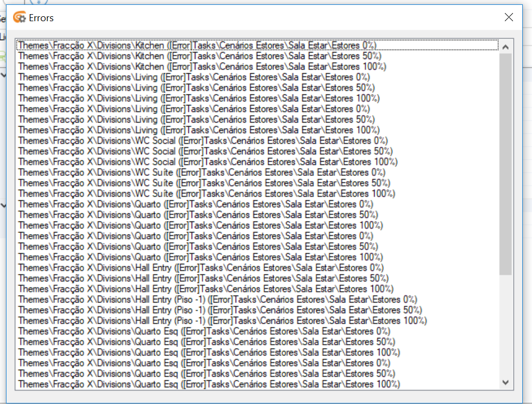Click Hall Entry Estores 50% without Piso -1
532x404 pixels.
point(203,279)
